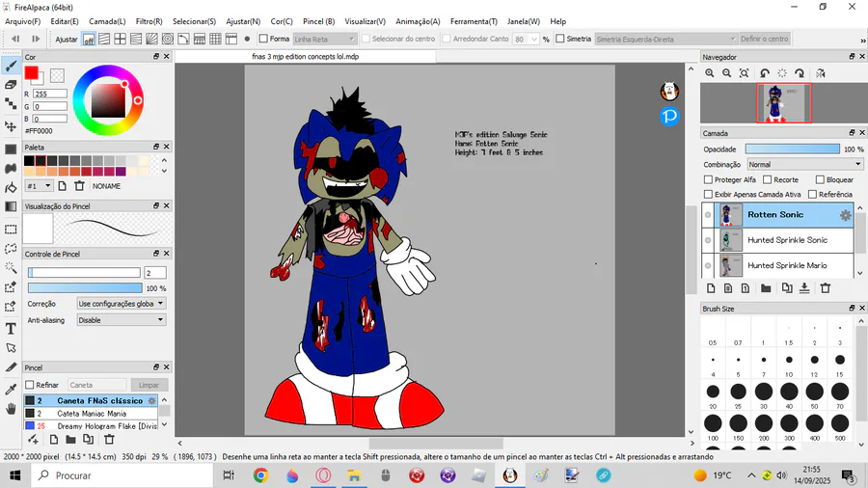Open the Filtro menu

(149, 21)
